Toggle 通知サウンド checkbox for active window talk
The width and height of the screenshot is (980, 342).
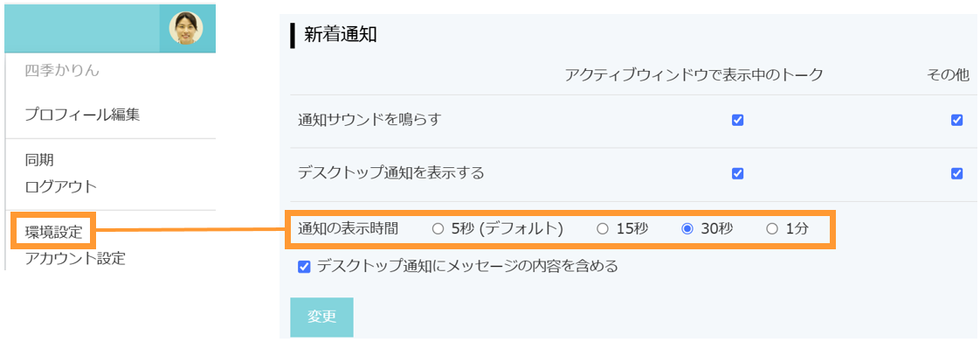pos(737,120)
